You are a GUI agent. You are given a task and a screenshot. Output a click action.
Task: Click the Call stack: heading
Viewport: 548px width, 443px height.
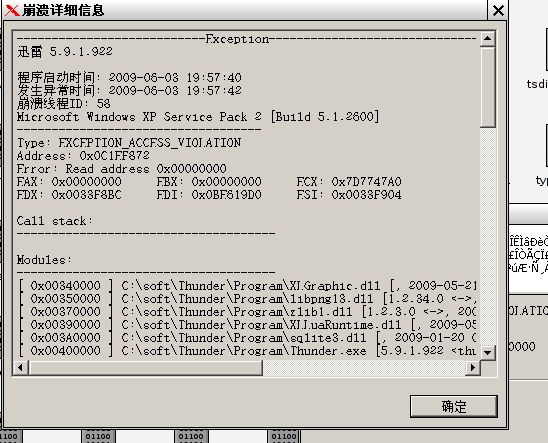(55, 221)
